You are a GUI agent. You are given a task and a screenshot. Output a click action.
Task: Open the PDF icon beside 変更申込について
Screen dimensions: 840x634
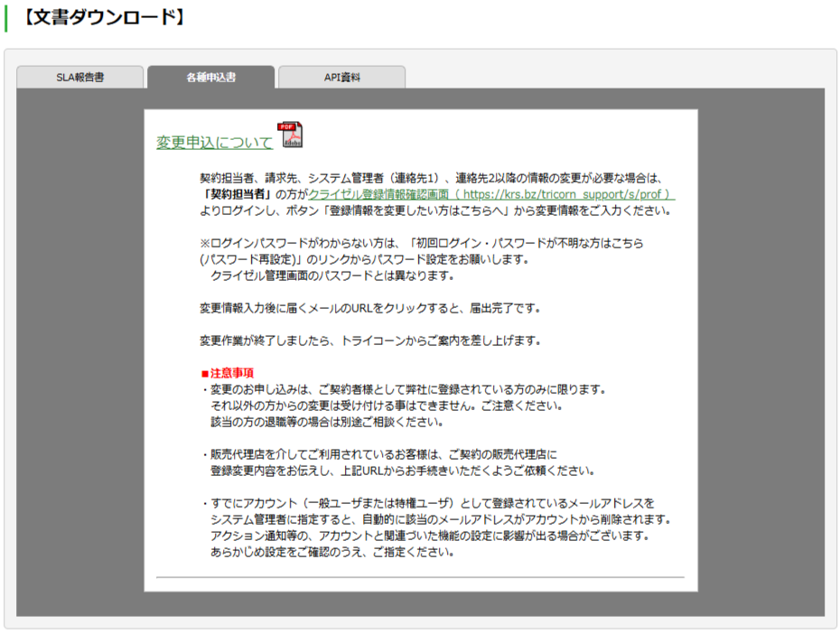coord(290,135)
